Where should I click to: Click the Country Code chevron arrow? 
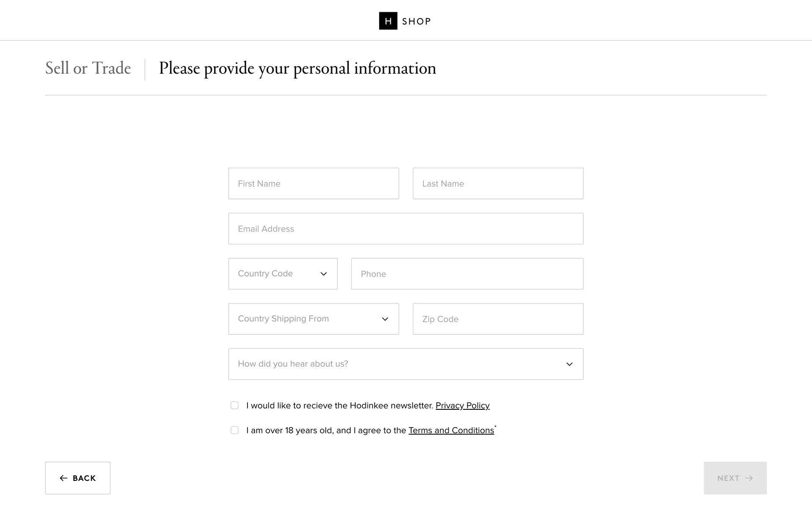(324, 274)
